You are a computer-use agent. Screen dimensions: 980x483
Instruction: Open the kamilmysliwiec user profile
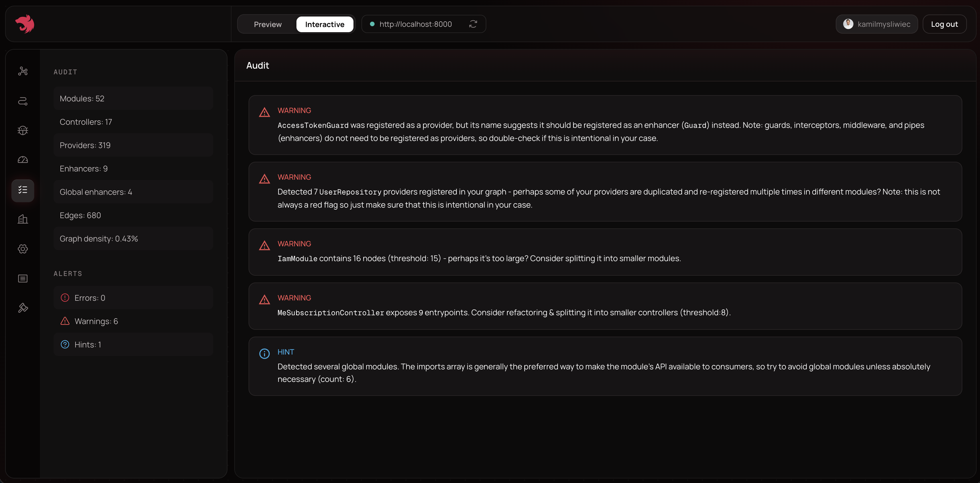coord(877,24)
